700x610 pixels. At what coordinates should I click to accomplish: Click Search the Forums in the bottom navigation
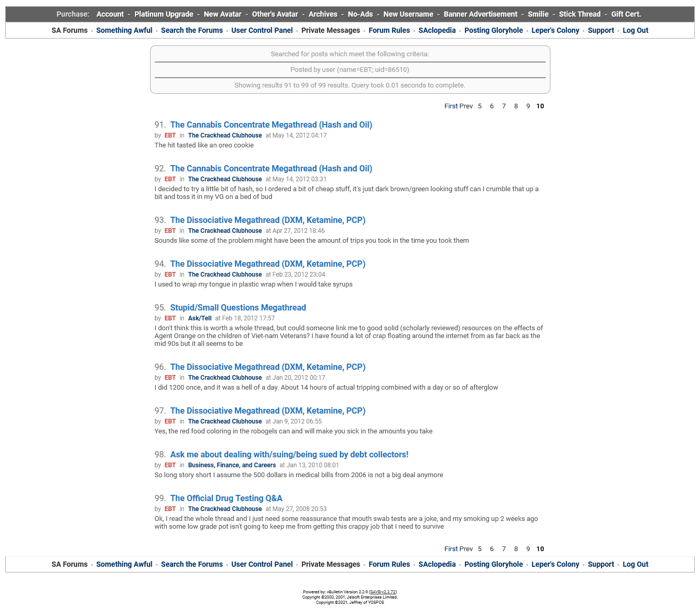pyautogui.click(x=192, y=564)
